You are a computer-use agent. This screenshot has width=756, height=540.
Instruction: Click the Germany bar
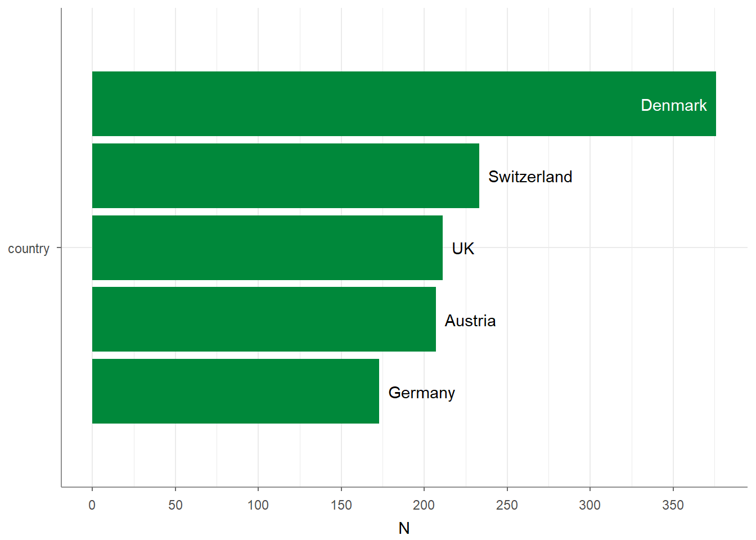235,391
